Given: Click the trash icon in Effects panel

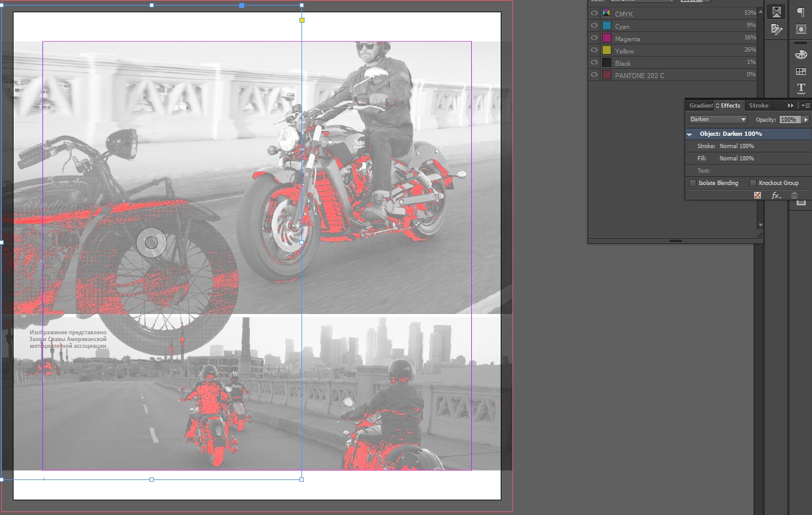Looking at the screenshot, I should (794, 195).
